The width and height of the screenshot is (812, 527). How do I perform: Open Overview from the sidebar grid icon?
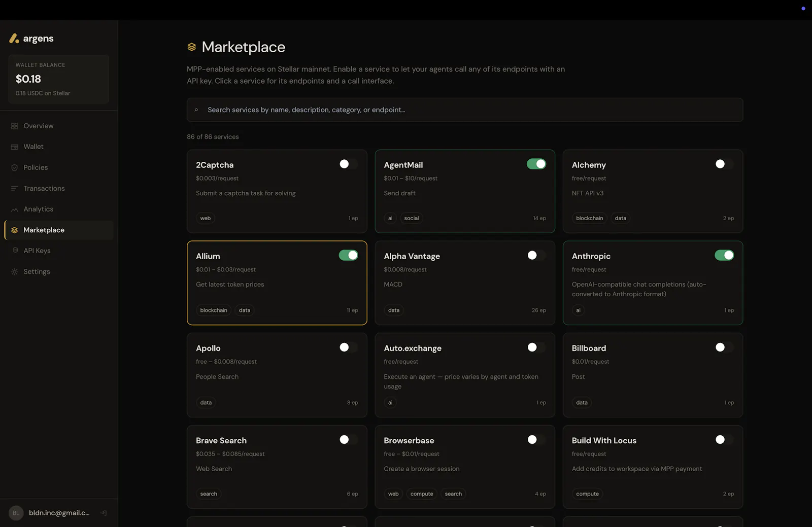[14, 126]
